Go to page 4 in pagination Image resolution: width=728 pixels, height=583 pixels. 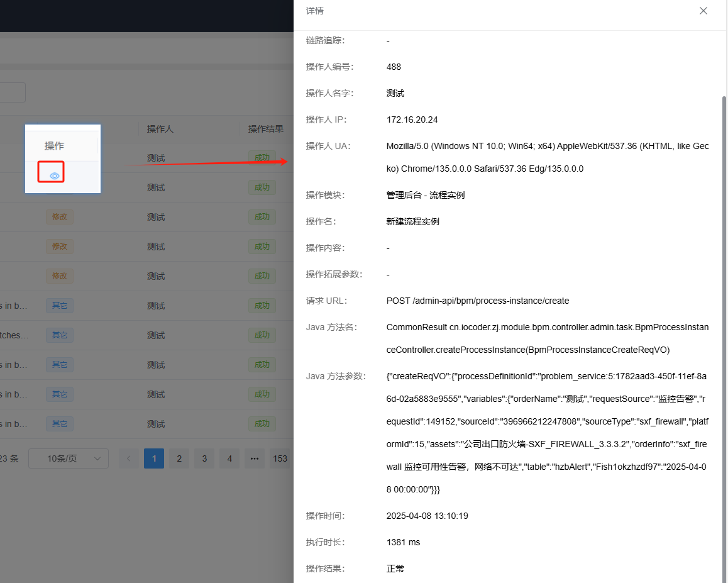point(229,458)
